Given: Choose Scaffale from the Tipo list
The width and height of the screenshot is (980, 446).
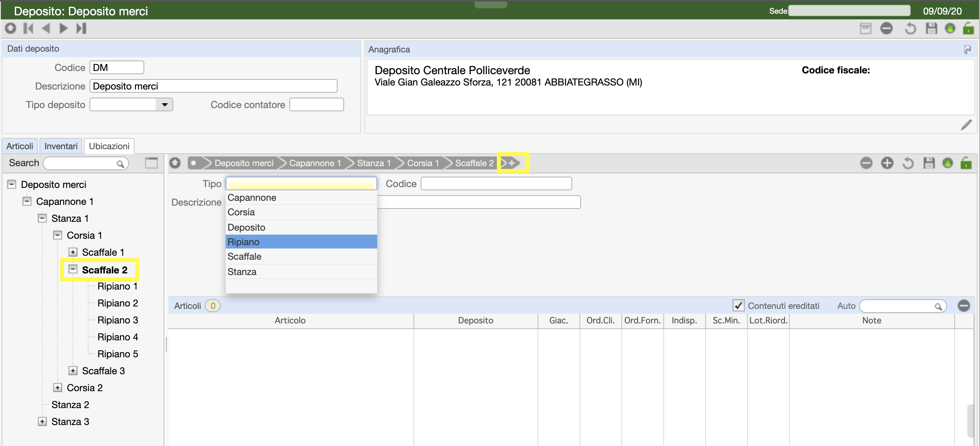Looking at the screenshot, I should pyautogui.click(x=301, y=256).
